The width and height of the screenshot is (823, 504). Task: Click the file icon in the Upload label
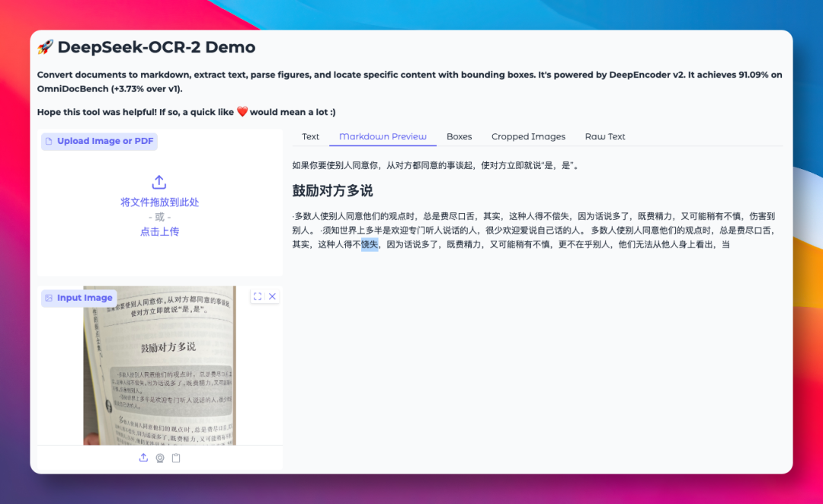coord(49,141)
